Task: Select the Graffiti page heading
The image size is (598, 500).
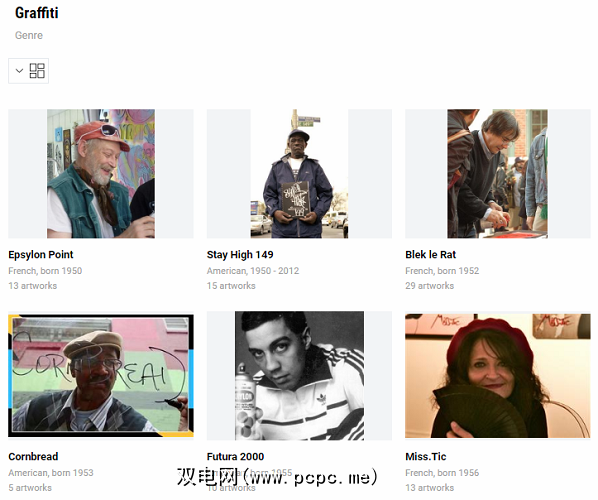Action: click(37, 13)
